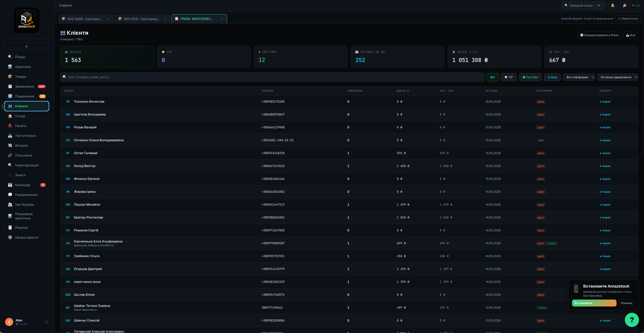Click phone +380933418338

[x=273, y=153]
